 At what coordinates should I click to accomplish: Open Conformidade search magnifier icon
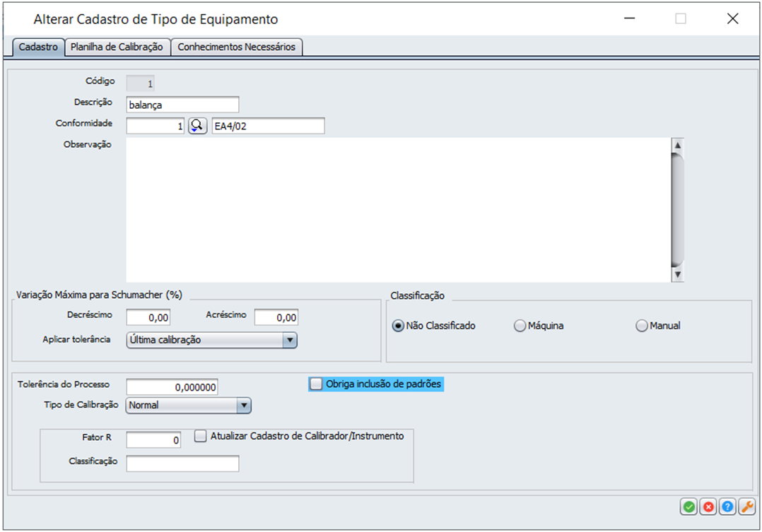pos(198,126)
